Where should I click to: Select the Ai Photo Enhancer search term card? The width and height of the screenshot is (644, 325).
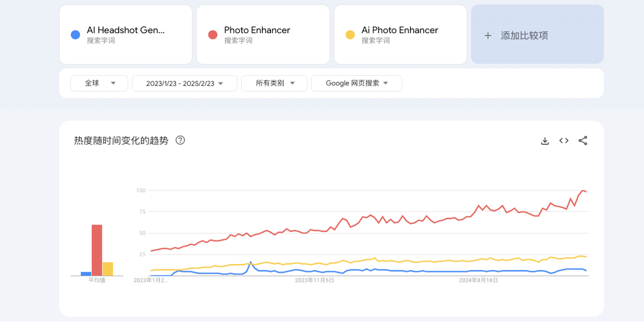coord(401,34)
